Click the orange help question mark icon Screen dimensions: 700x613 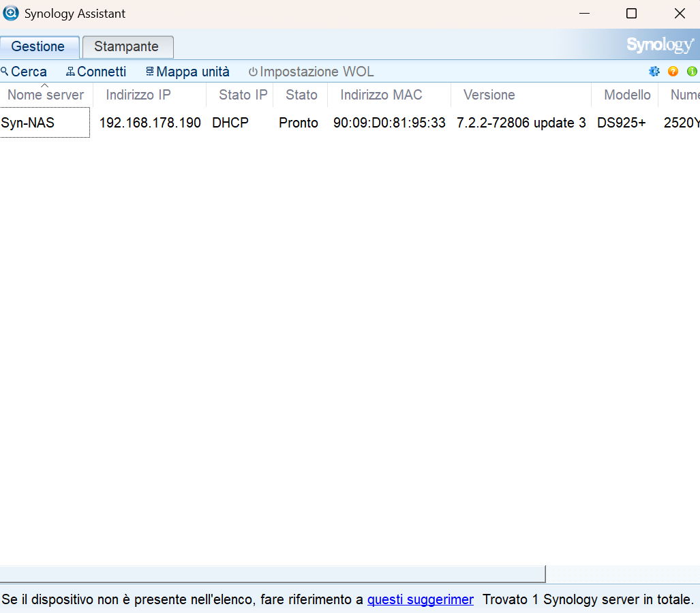[673, 72]
